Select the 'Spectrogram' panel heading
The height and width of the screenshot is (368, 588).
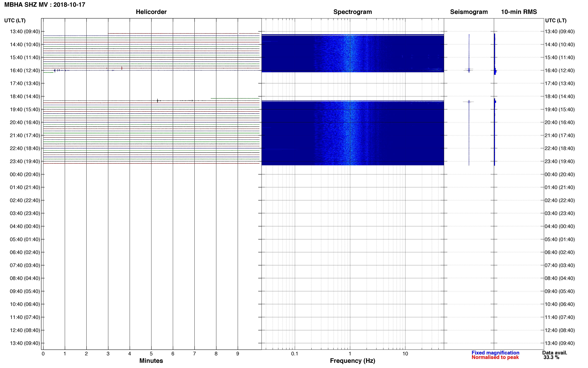point(352,12)
